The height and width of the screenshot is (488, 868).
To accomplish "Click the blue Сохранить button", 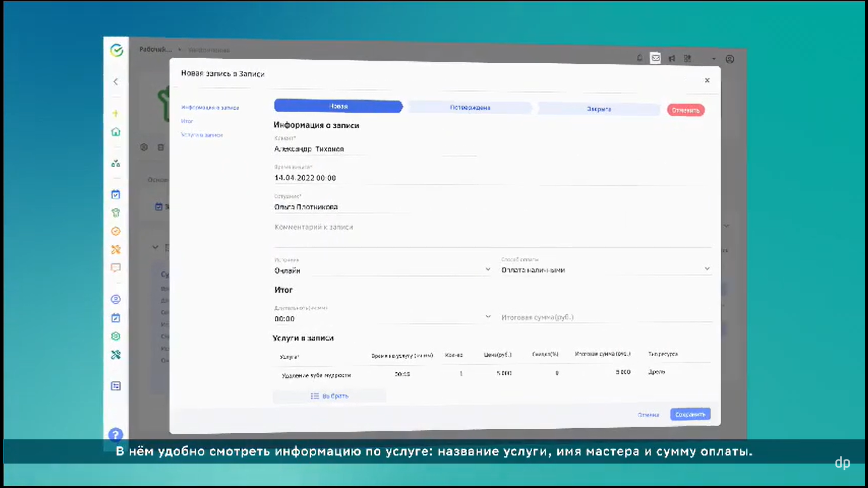I will tap(690, 414).
